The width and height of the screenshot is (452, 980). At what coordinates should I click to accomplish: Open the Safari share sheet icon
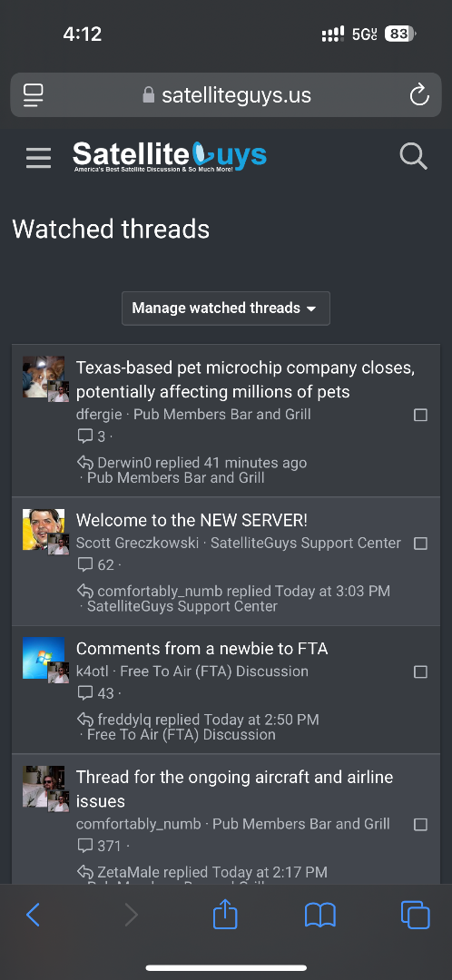point(225,914)
